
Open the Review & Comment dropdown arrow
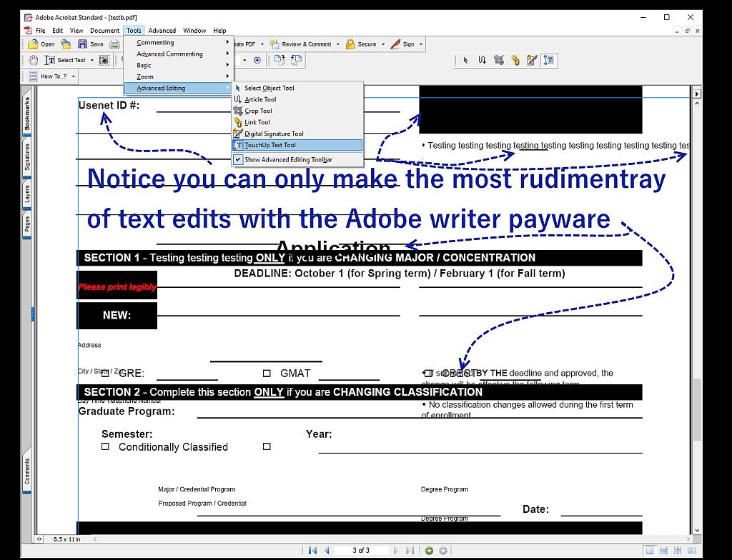(338, 44)
